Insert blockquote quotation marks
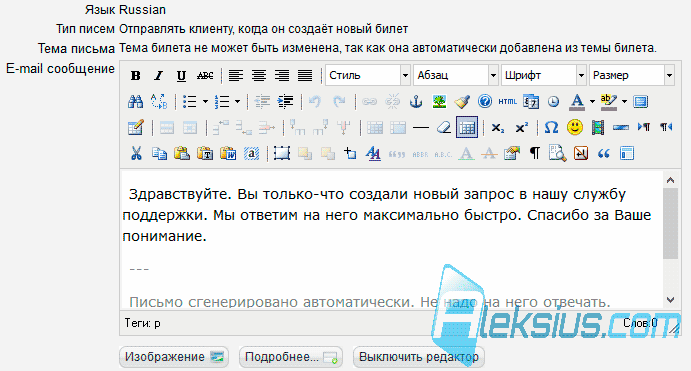Screen dimensions: 691x371 (x=604, y=154)
